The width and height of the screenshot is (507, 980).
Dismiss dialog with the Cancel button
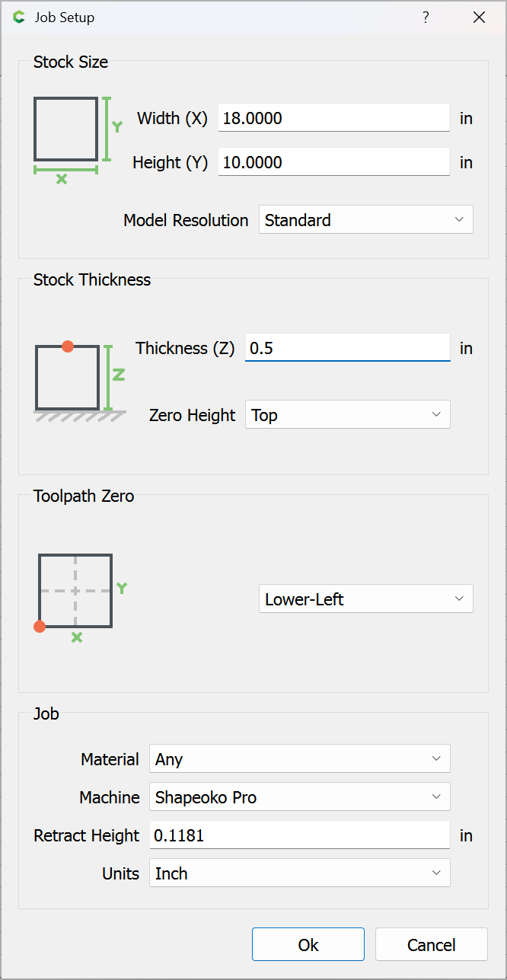pos(432,945)
